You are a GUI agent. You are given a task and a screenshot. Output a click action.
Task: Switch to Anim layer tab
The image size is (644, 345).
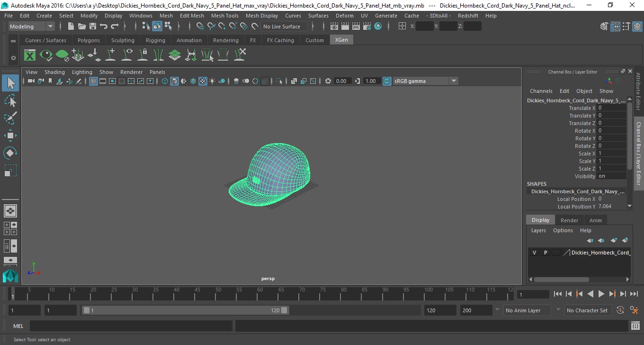pos(595,220)
